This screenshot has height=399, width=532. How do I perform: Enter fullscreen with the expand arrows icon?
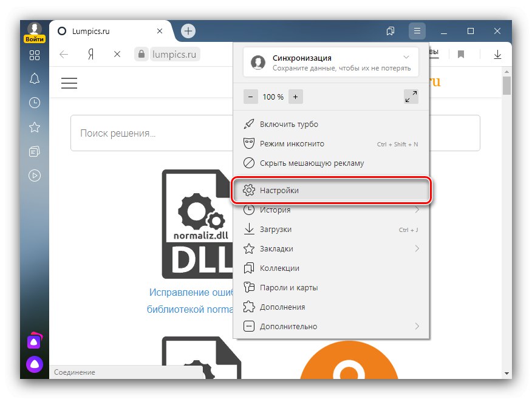point(411,97)
